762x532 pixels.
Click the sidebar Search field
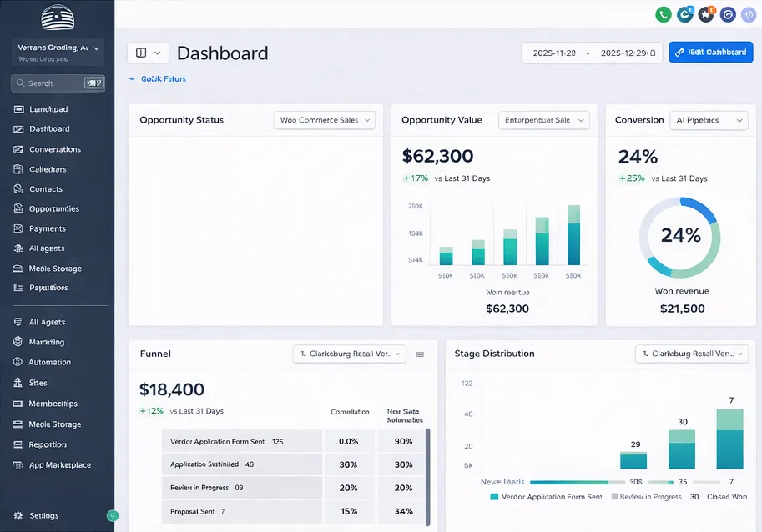pos(58,83)
